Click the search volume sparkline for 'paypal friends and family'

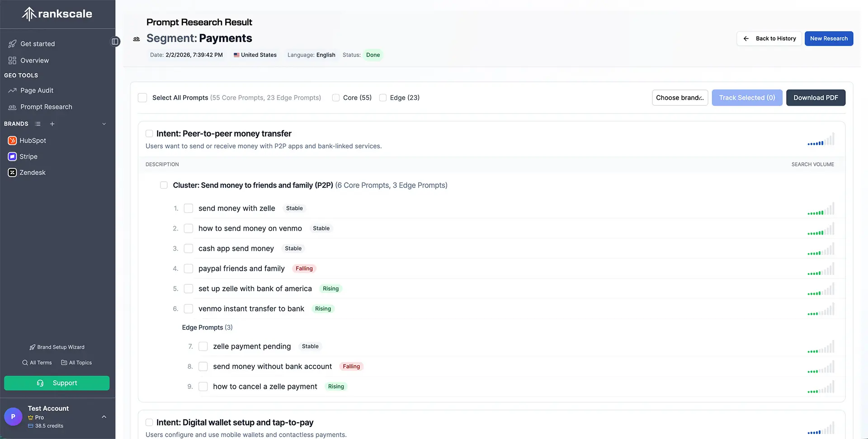click(821, 269)
